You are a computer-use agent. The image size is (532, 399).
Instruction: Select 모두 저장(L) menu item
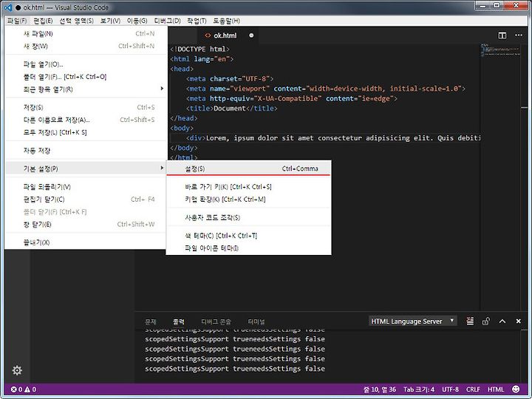pos(86,132)
